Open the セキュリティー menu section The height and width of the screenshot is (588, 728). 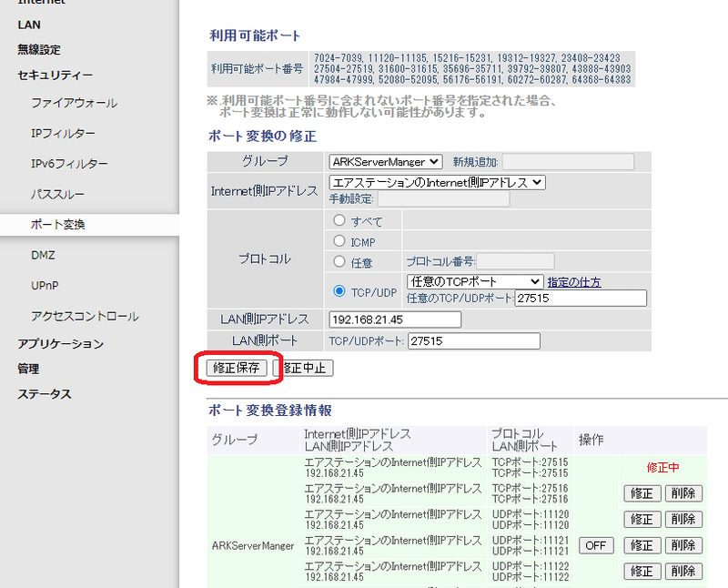click(55, 75)
